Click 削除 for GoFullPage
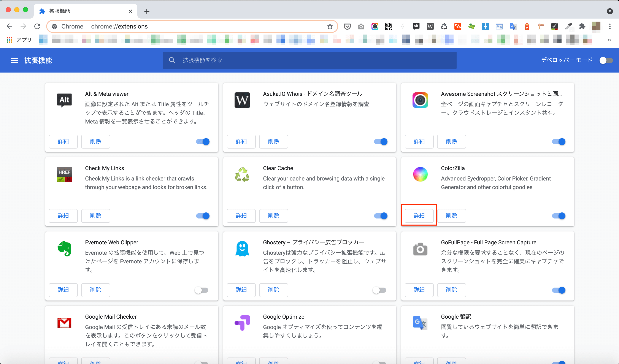Screen dimensions: 619x364 [x=451, y=290]
